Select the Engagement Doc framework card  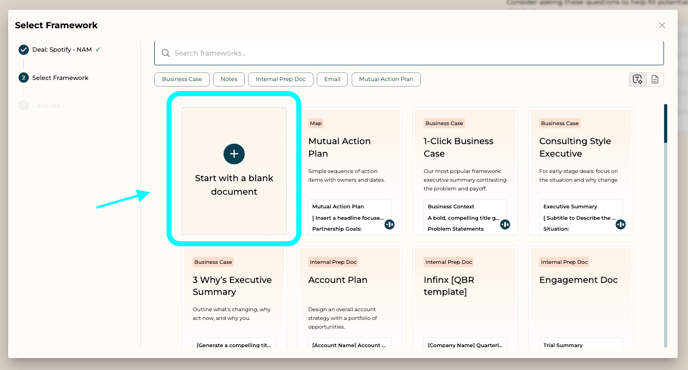pyautogui.click(x=580, y=297)
